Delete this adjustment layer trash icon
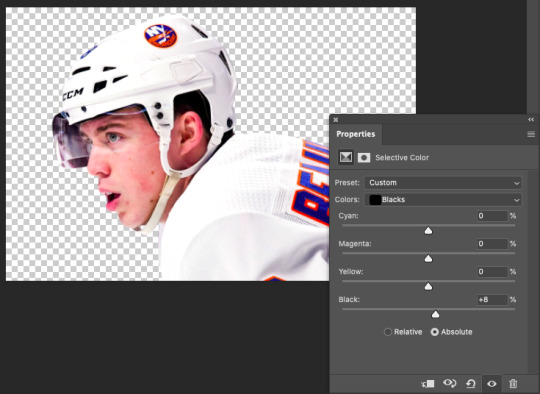The image size is (540, 394). point(513,383)
